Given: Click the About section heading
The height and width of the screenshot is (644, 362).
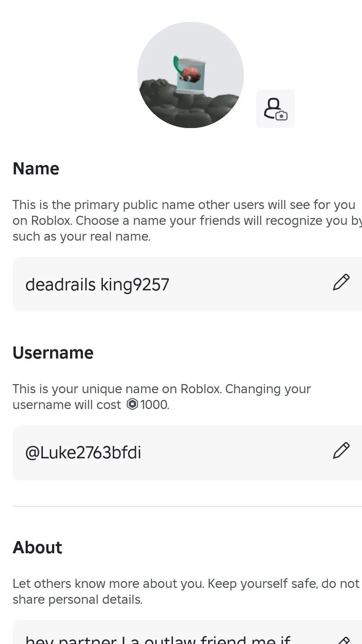Looking at the screenshot, I should tap(37, 547).
